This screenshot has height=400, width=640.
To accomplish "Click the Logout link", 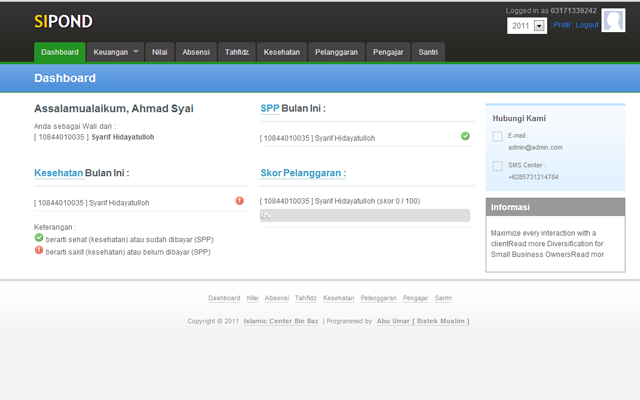I will click(x=587, y=24).
